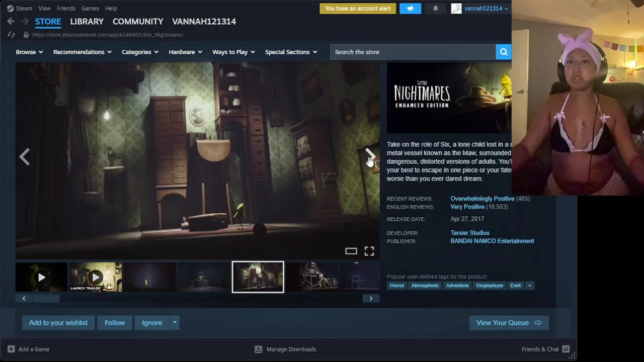Image resolution: width=644 pixels, height=362 pixels.
Task: Click the search the store field
Action: (413, 52)
